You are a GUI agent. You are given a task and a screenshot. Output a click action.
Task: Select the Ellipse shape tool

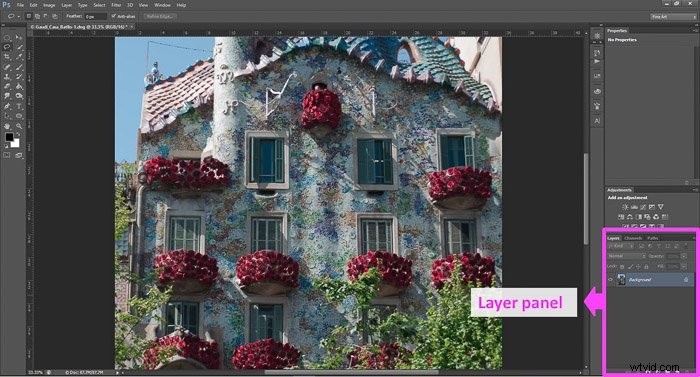tap(19, 115)
